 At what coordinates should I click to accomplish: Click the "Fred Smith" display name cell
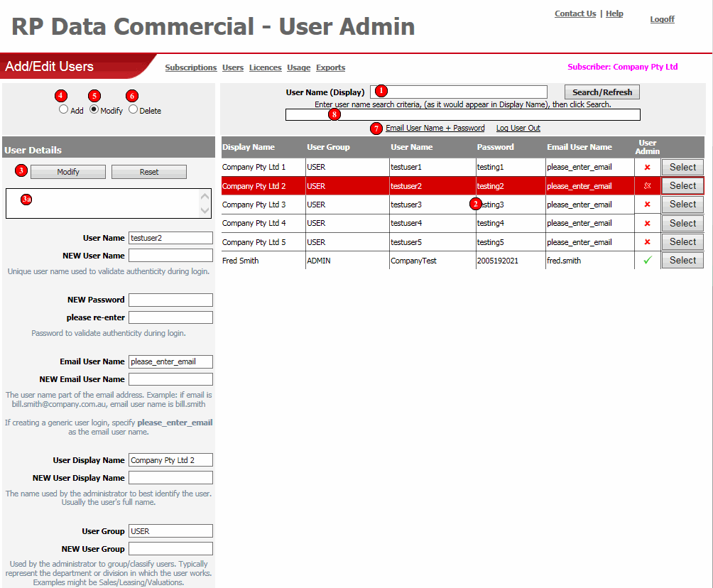tap(241, 261)
